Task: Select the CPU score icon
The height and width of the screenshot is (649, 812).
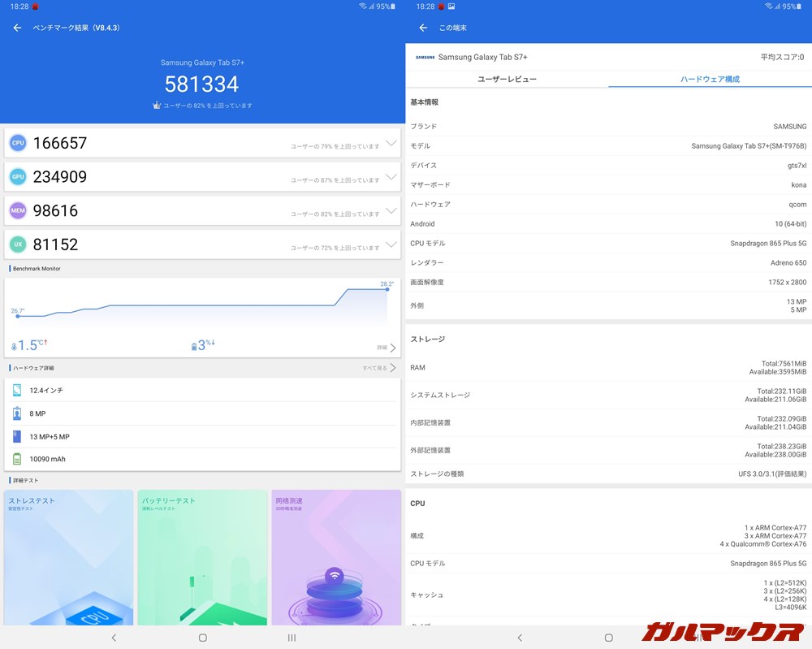Action: pos(18,142)
